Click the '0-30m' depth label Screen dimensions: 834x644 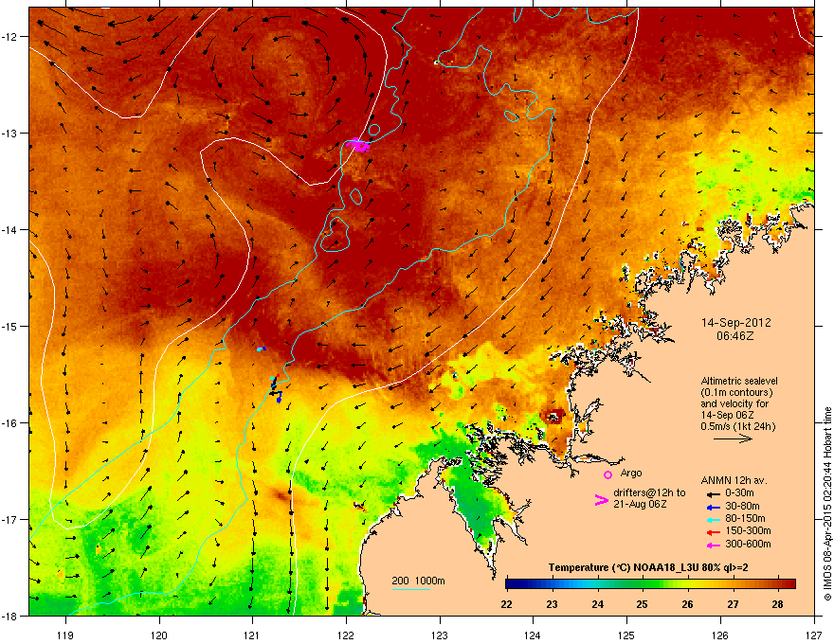click(739, 493)
